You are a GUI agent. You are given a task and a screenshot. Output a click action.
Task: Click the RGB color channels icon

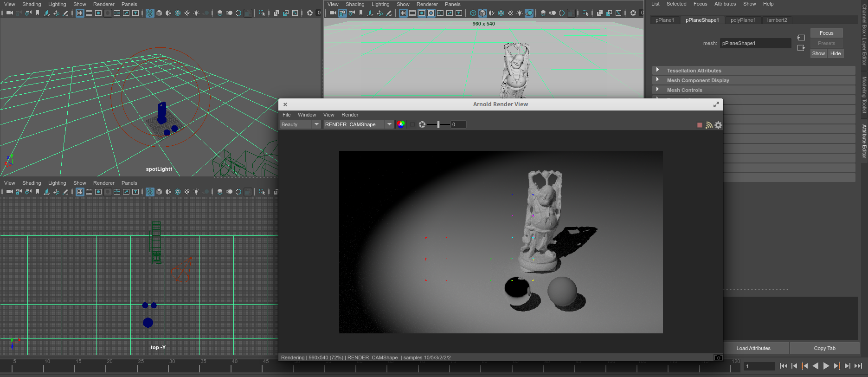(x=401, y=124)
